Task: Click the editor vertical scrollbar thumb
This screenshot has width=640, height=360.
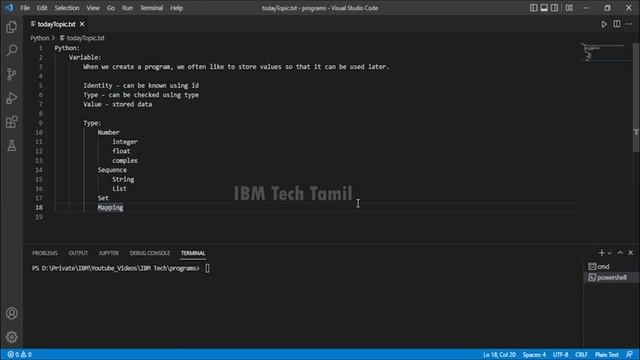Action: [x=636, y=97]
